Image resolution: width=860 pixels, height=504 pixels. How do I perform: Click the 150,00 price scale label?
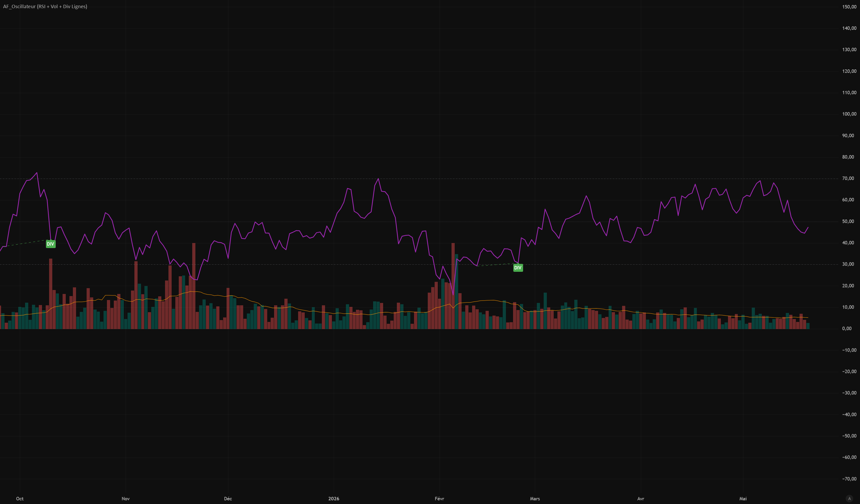(x=849, y=7)
